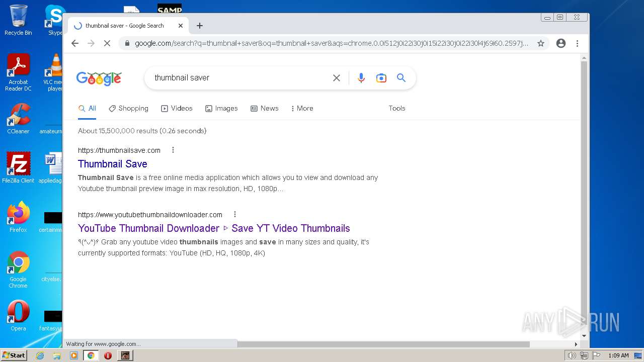
Task: Open the Thumbnail Save result link
Action: pos(113,164)
